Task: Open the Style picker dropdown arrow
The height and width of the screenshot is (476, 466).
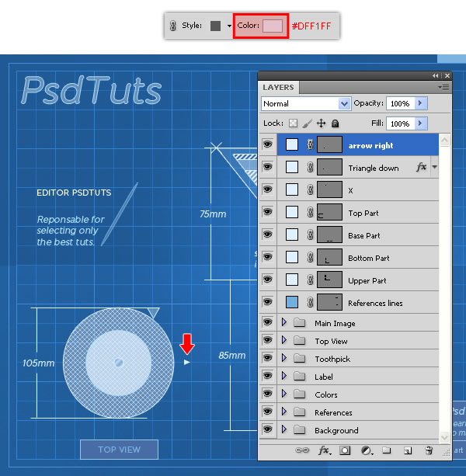Action: [x=229, y=26]
